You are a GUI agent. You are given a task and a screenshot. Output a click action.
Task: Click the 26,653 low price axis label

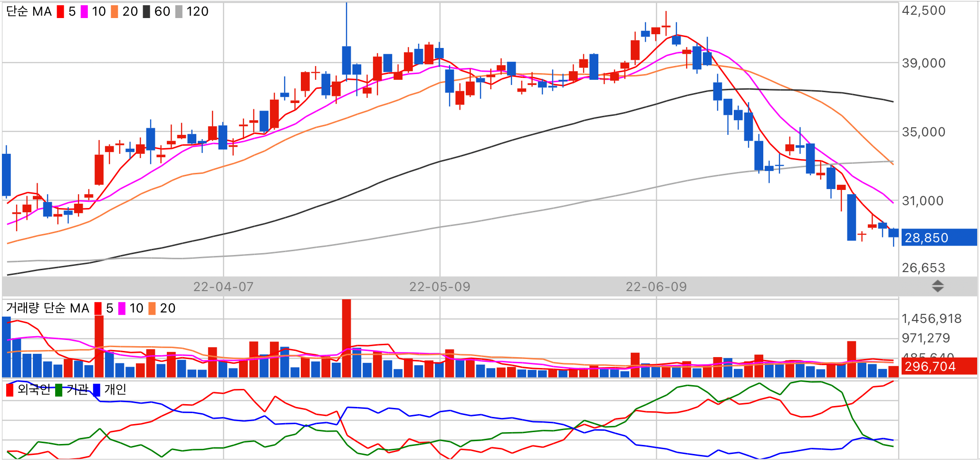pos(924,268)
